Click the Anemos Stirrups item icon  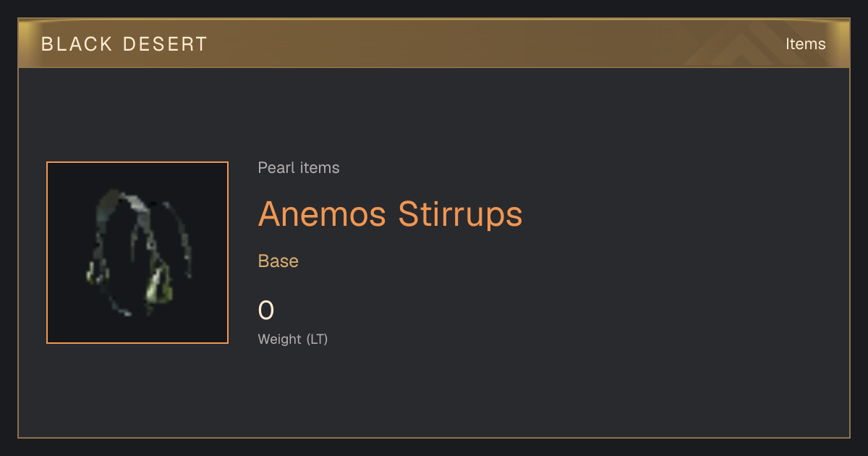137,253
